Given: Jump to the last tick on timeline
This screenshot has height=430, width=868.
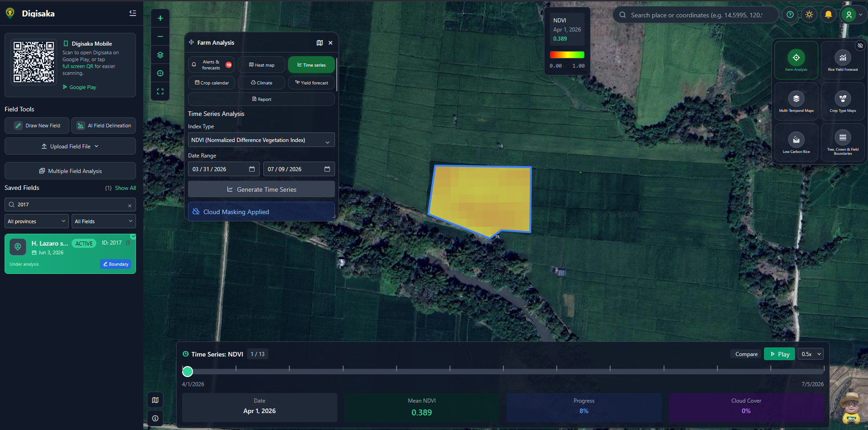Looking at the screenshot, I should pyautogui.click(x=824, y=368).
